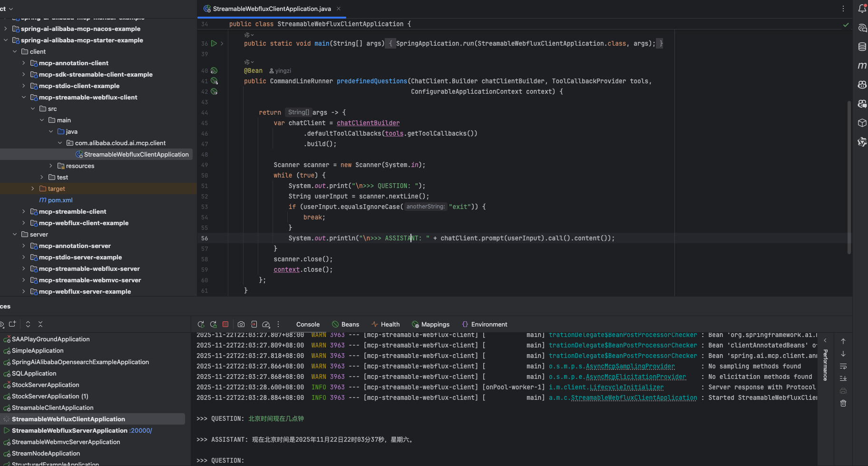The height and width of the screenshot is (466, 868).
Task: Toggle scroll to end of console output
Action: [843, 378]
